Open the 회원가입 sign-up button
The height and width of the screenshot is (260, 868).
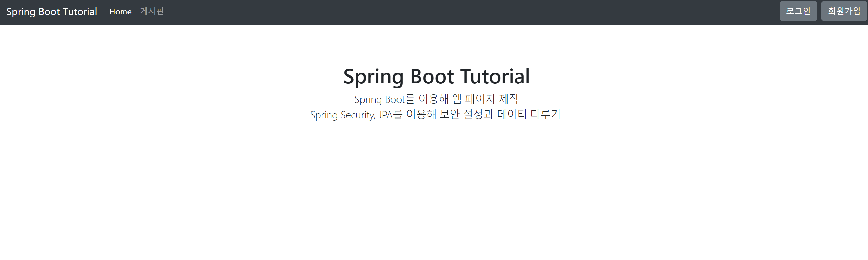[x=844, y=11]
